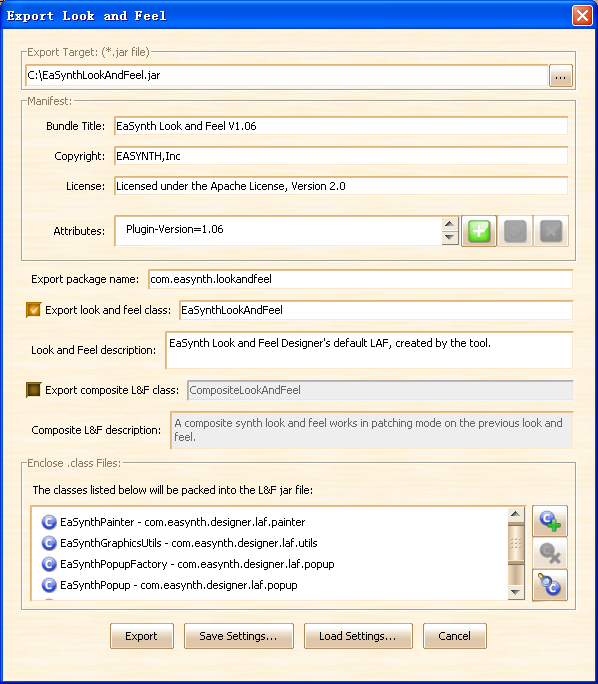
Task: Open file browser with the ellipsis button
Action: 560,75
